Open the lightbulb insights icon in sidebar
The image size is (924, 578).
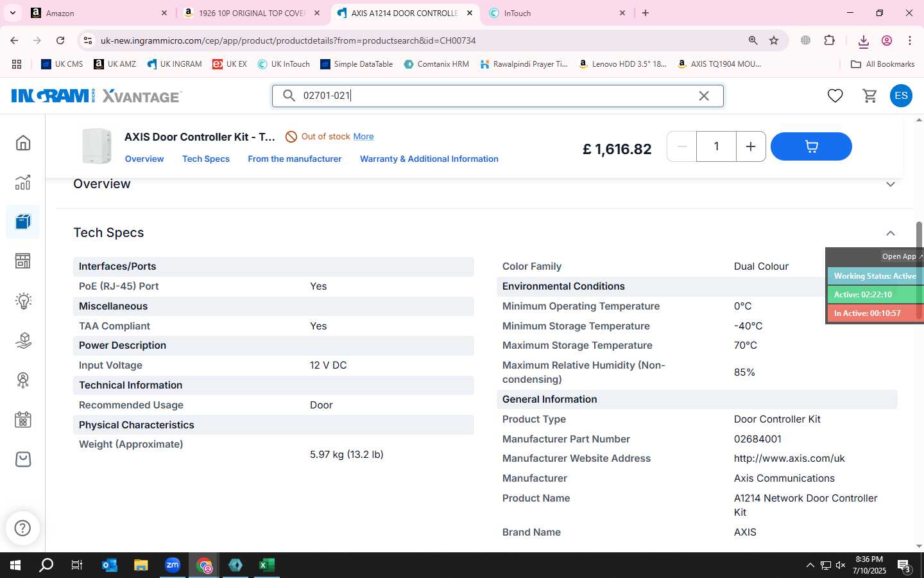pos(23,301)
